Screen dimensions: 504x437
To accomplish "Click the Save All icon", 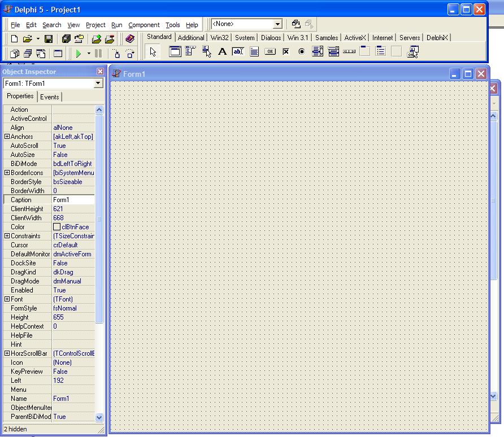I will (x=66, y=39).
